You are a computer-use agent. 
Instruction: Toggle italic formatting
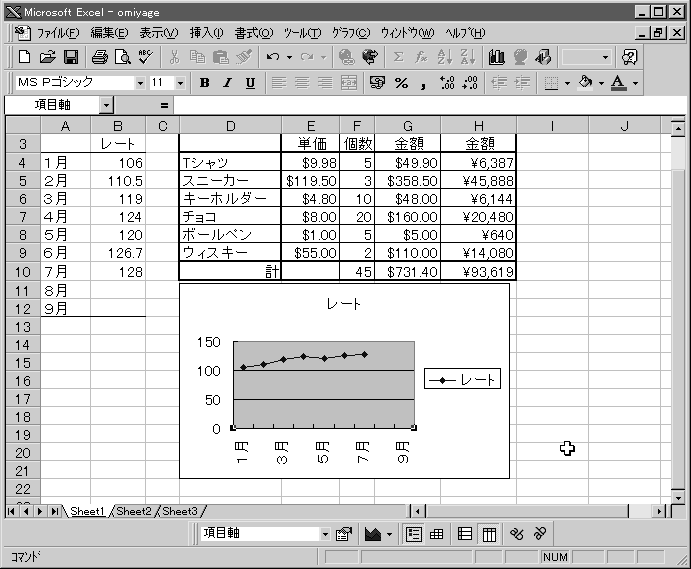(227, 83)
